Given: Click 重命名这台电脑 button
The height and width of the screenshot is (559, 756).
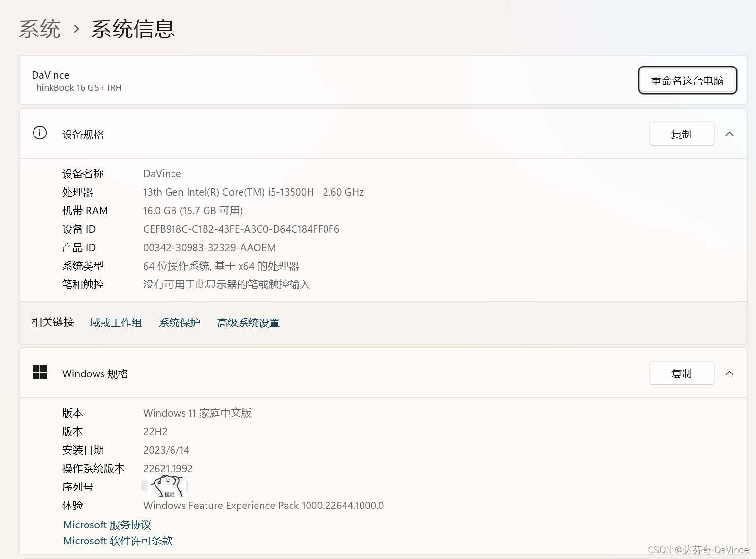Looking at the screenshot, I should (687, 80).
